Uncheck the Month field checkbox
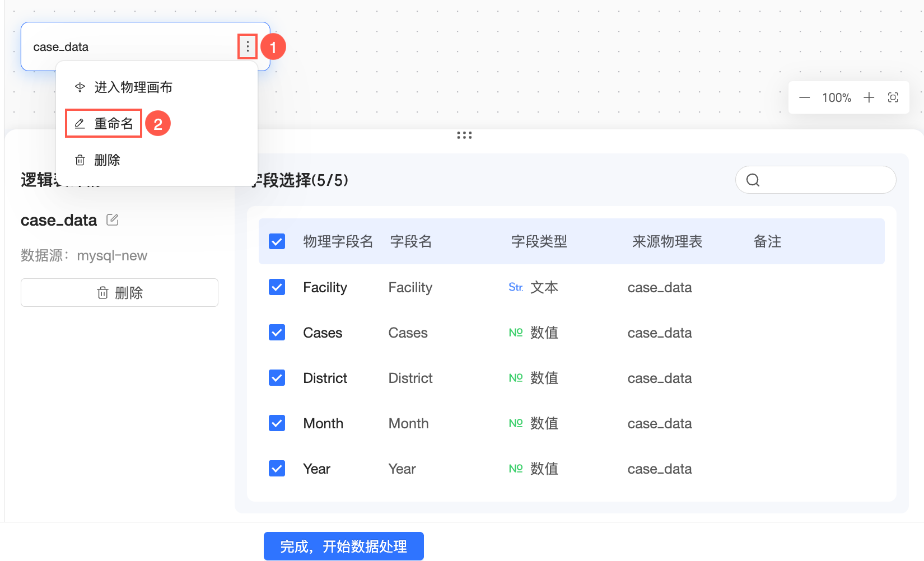This screenshot has width=924, height=561. click(x=277, y=423)
